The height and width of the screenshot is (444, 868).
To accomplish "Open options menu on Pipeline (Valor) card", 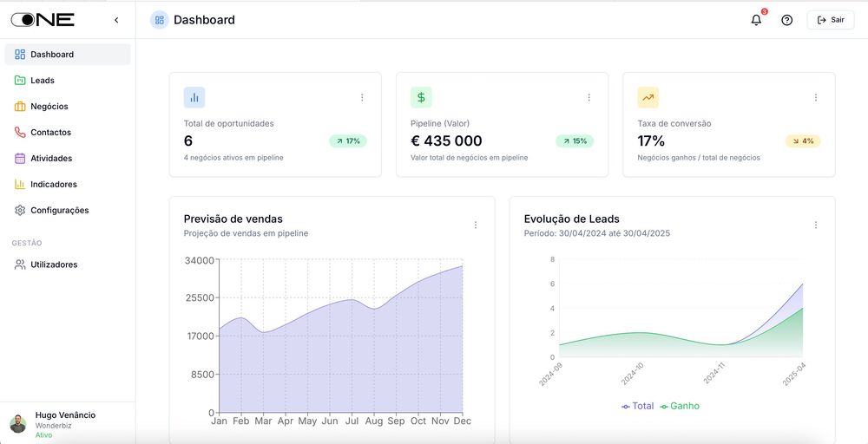I will 589,98.
